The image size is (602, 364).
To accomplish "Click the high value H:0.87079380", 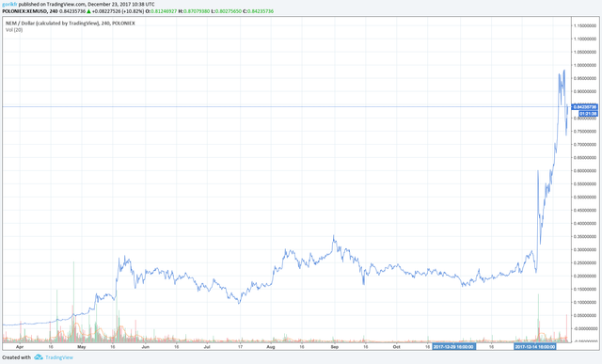I will click(194, 11).
